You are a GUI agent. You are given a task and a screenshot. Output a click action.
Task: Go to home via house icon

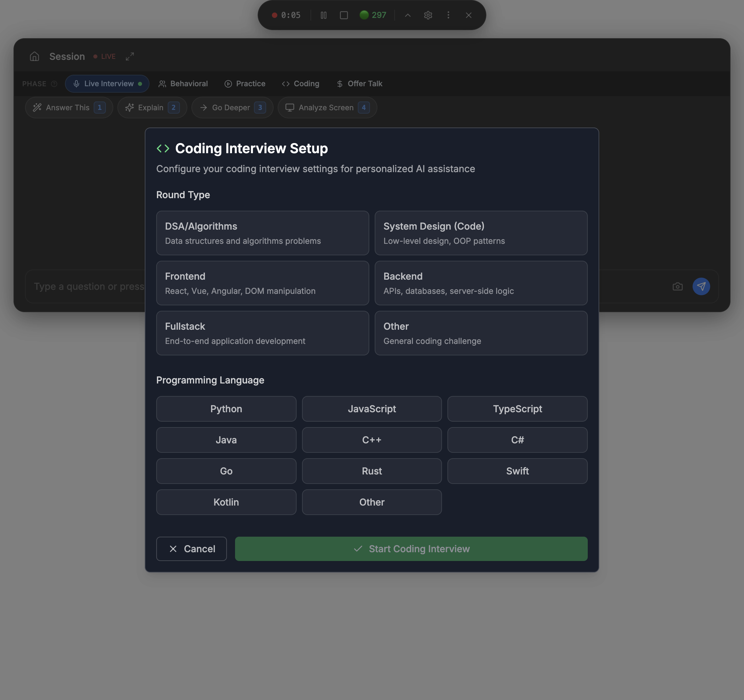tap(34, 56)
